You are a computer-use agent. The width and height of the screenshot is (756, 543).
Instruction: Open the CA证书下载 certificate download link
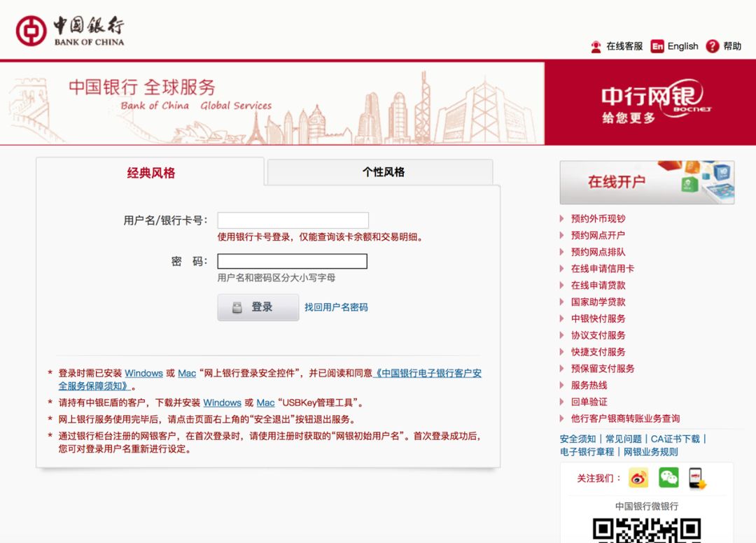tap(676, 438)
